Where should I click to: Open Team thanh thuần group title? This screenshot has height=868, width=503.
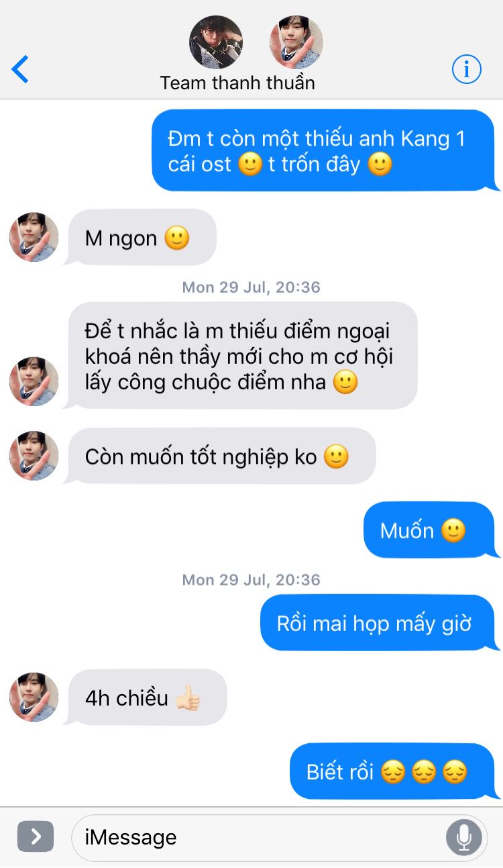click(237, 83)
